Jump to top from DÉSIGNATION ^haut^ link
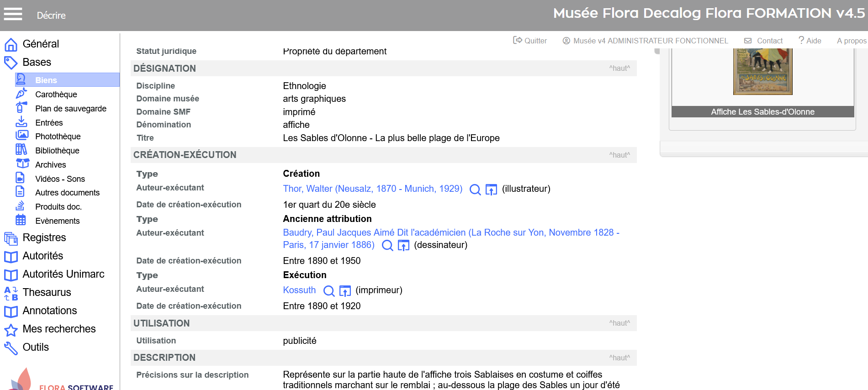 click(x=619, y=69)
